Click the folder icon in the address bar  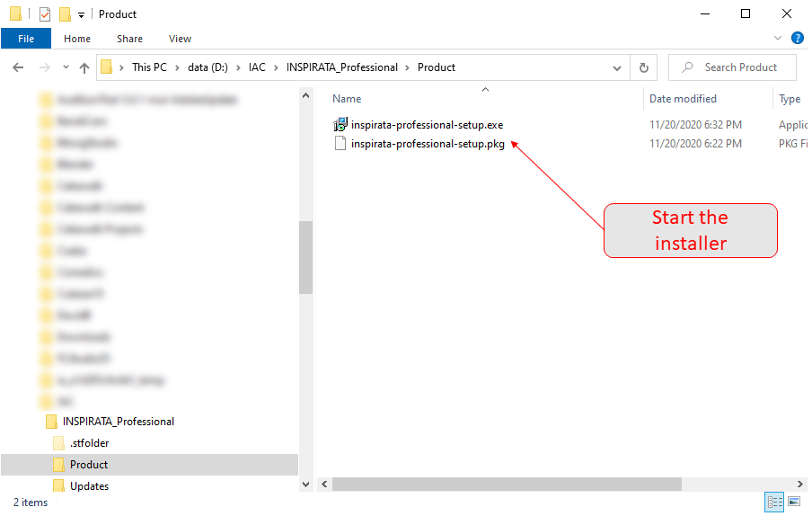click(107, 67)
